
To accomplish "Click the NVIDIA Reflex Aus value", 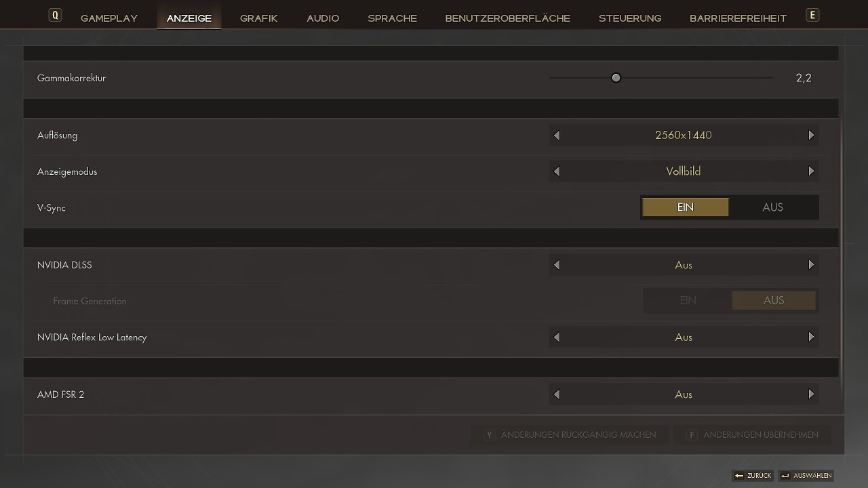I will (684, 337).
